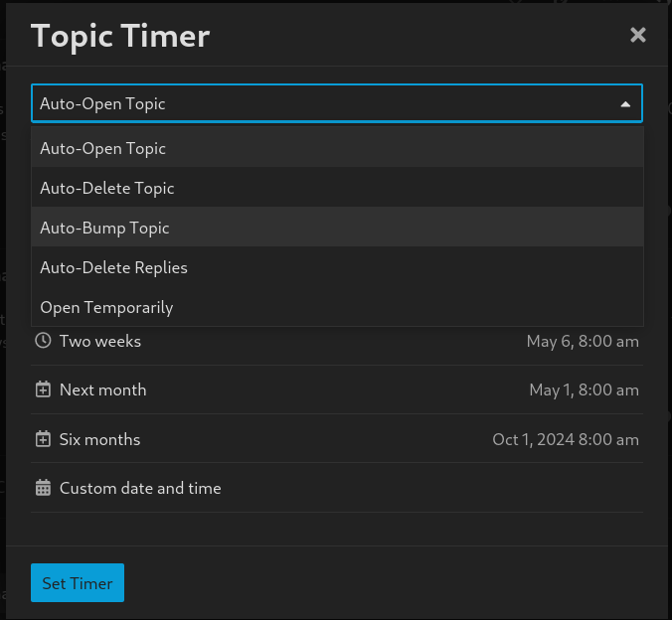The image size is (672, 620).
Task: Click the calendar-plus icon beside Next month
Action: 43,390
